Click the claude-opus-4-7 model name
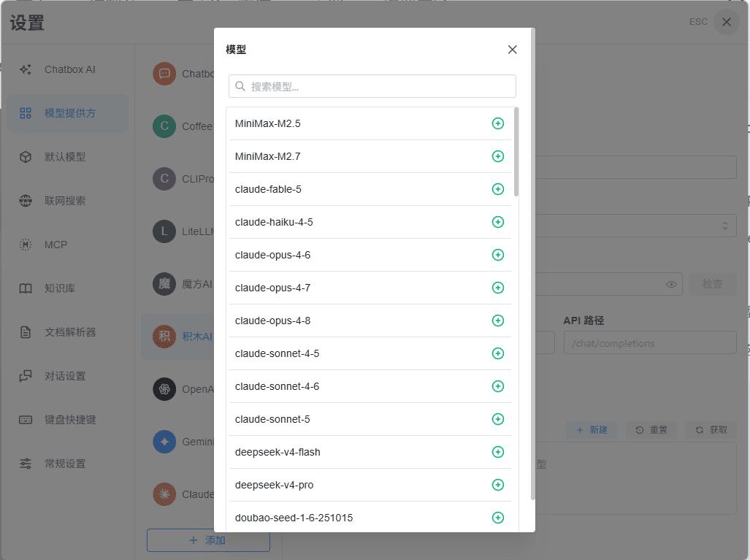Viewport: 750px width, 560px height. tap(272, 288)
